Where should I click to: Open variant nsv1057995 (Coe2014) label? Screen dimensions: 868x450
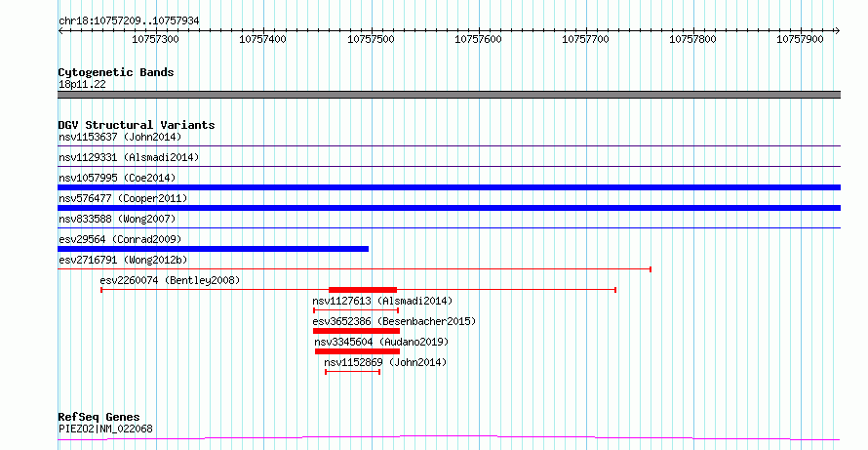coord(117,178)
